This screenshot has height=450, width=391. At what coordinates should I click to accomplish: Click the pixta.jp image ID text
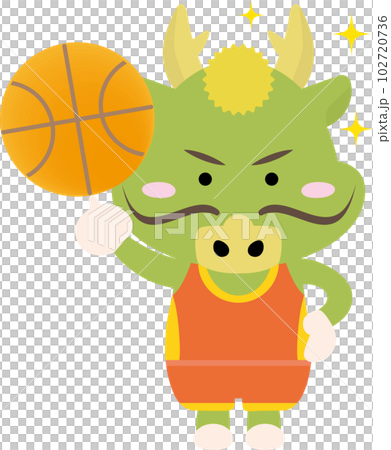(x=383, y=78)
